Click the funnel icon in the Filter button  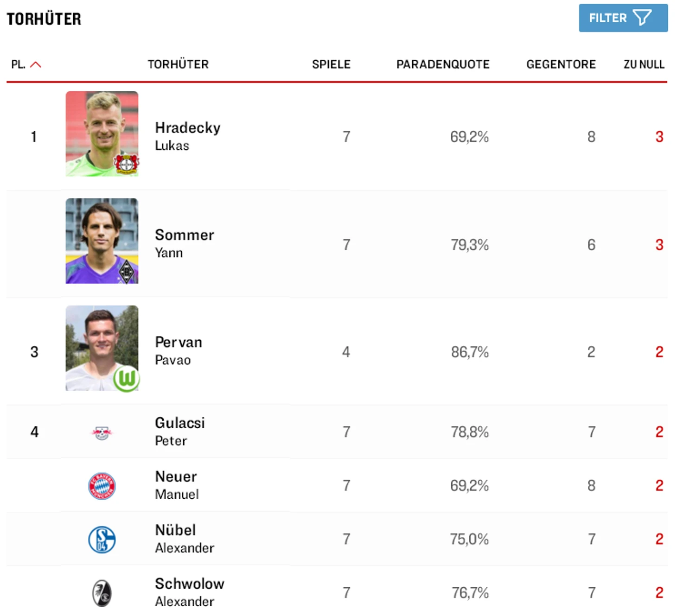[x=642, y=18]
